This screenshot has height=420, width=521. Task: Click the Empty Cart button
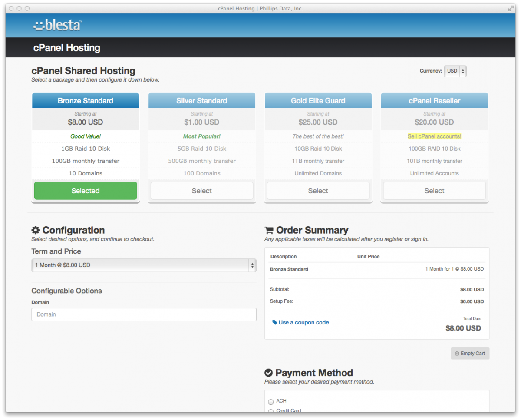click(x=470, y=354)
